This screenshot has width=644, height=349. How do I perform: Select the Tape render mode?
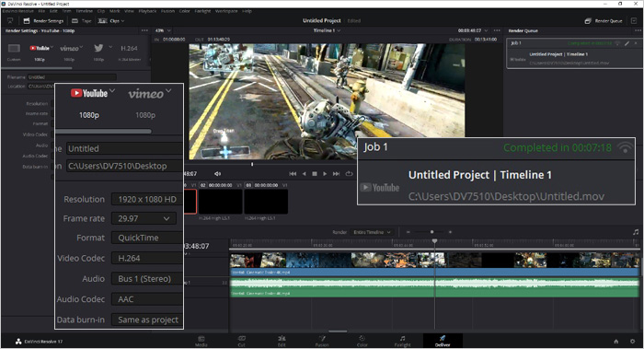click(x=82, y=20)
